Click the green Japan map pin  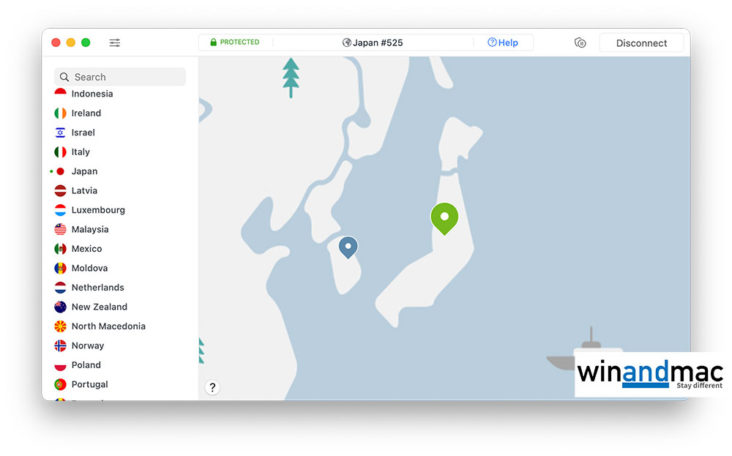[x=444, y=218]
